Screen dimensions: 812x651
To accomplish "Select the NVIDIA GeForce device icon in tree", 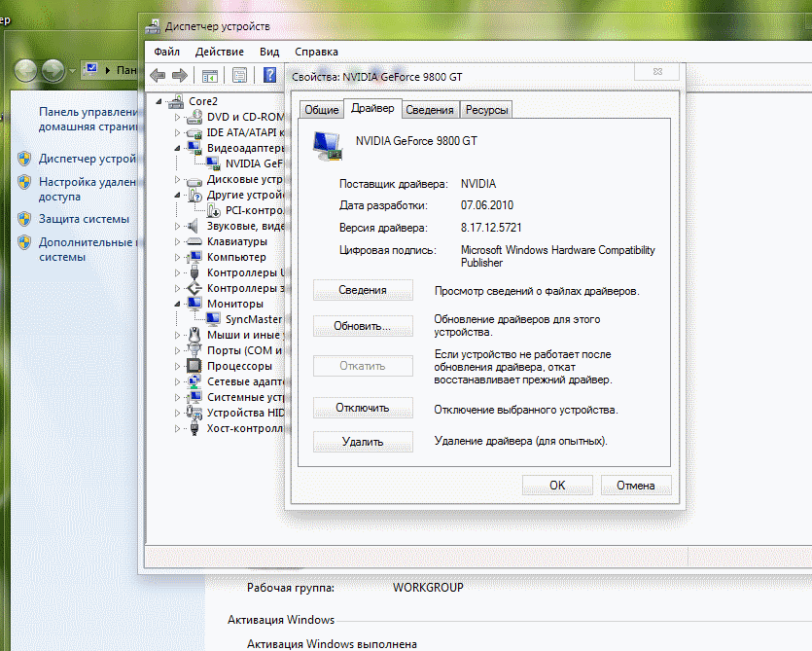I will [213, 163].
